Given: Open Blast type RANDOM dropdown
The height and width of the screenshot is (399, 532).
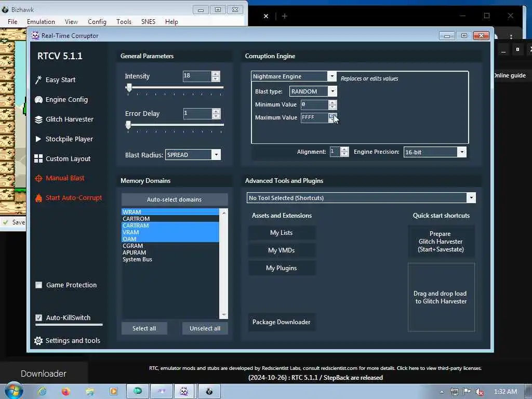Looking at the screenshot, I should [x=332, y=91].
